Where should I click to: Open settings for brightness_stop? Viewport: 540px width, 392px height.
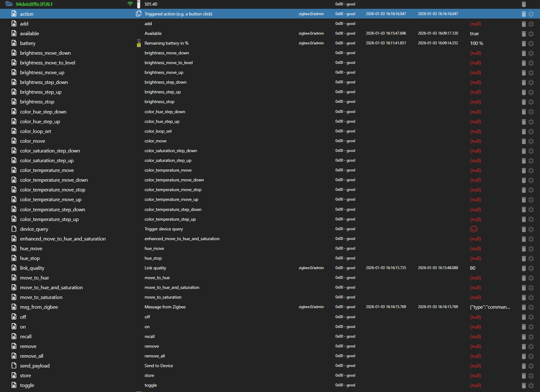pos(531,102)
